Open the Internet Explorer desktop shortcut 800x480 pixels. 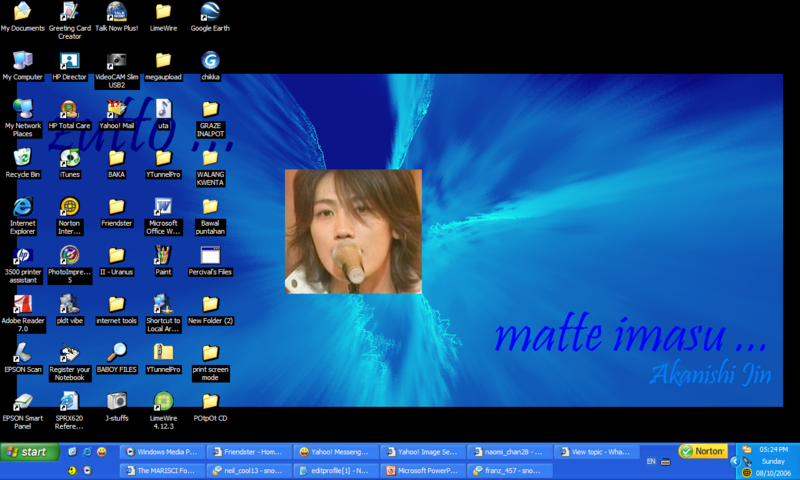pyautogui.click(x=22, y=206)
